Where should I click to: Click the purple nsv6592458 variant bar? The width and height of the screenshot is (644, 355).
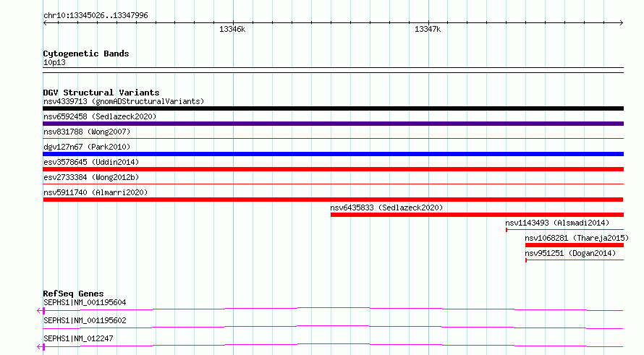coord(333,124)
